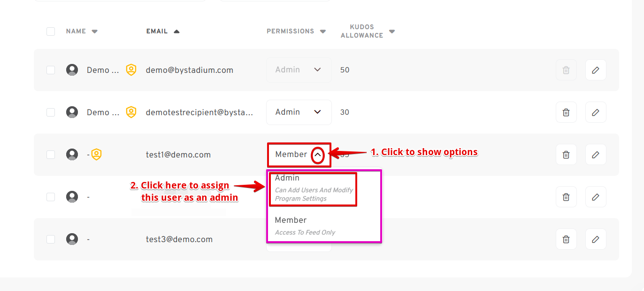
Task: Delete the test1@demo.com user
Action: (566, 155)
